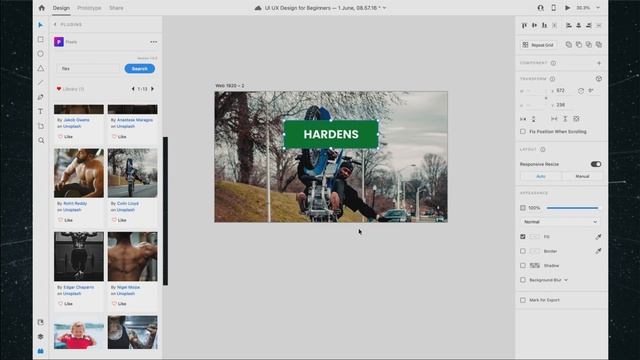640x360 pixels.
Task: Open the Normal blend mode dropdown
Action: pos(560,222)
